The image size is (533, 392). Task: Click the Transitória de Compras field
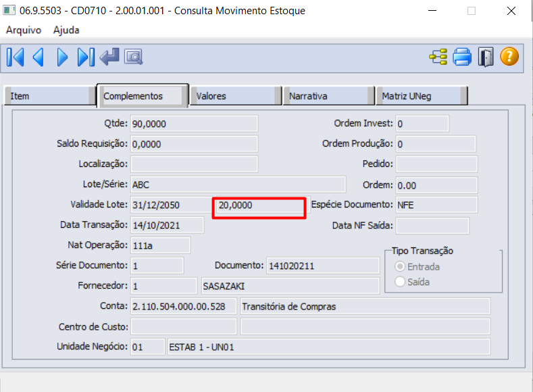[365, 306]
